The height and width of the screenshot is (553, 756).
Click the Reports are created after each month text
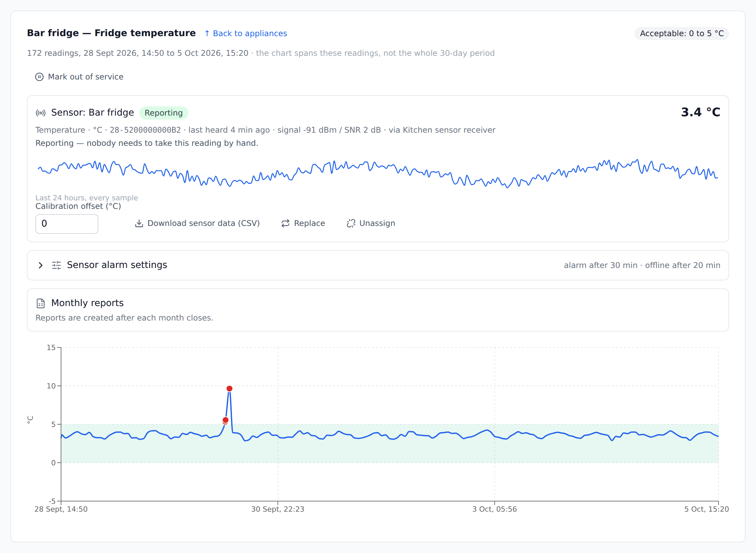pos(124,318)
